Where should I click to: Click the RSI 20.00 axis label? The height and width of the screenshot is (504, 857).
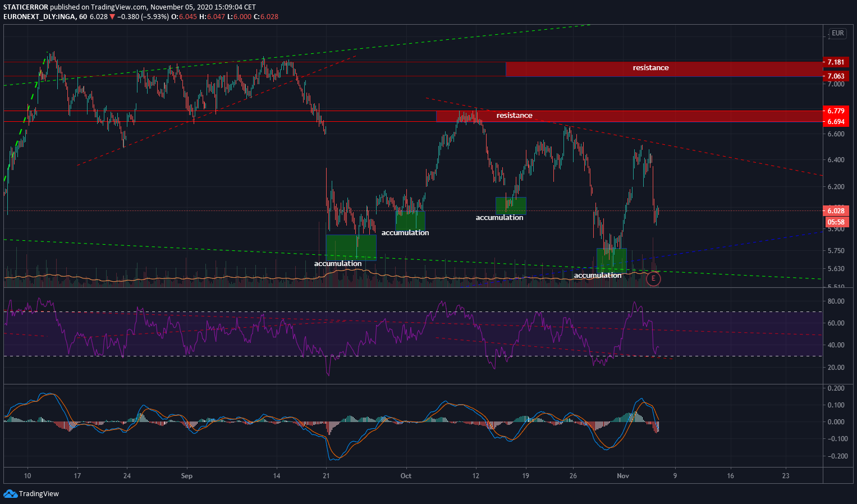[836, 368]
